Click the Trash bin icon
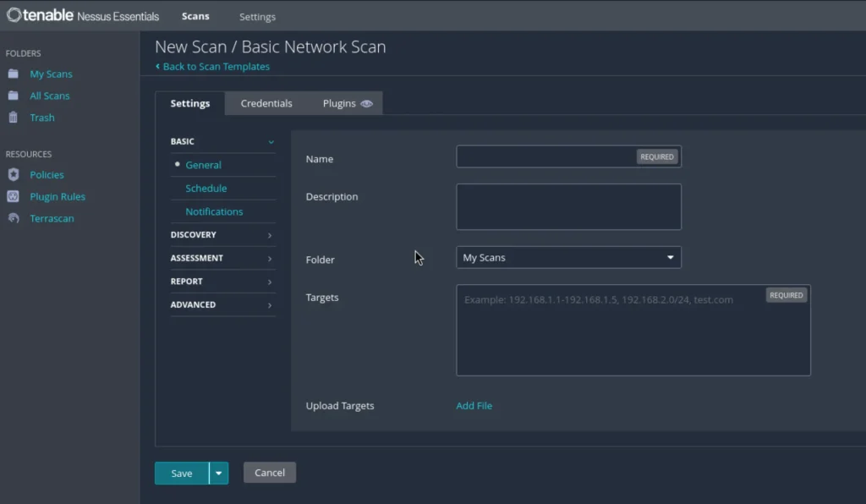This screenshot has height=504, width=866. coord(13,118)
